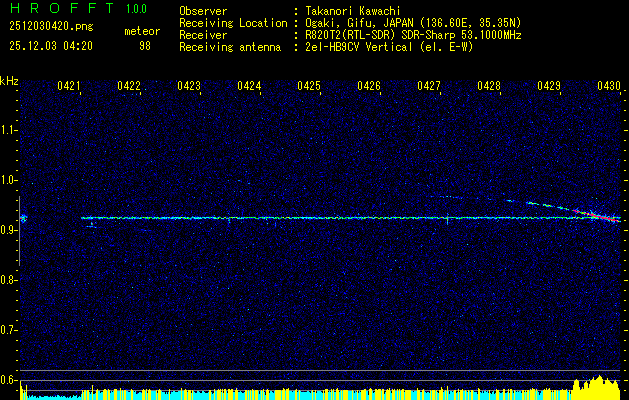Image resolution: width=629 pixels, height=400 pixels.
Task: Click the 0429 time marker
Action: [549, 86]
